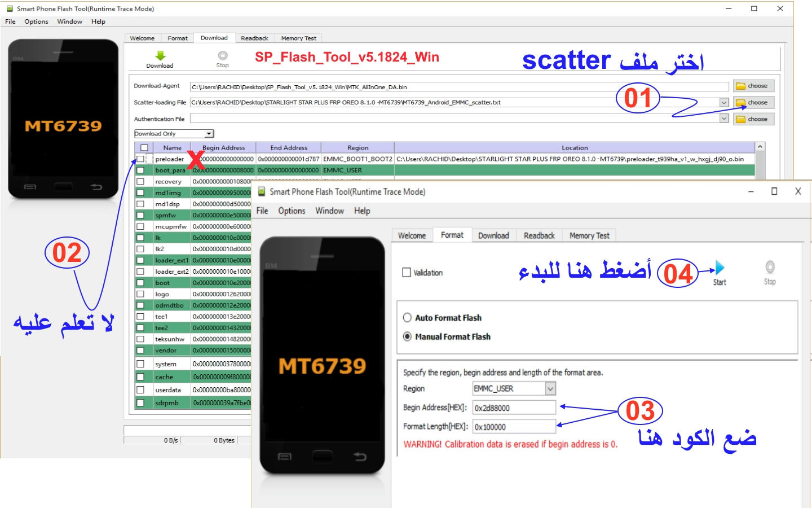Click the Format Length[HEX] input field

(x=514, y=427)
